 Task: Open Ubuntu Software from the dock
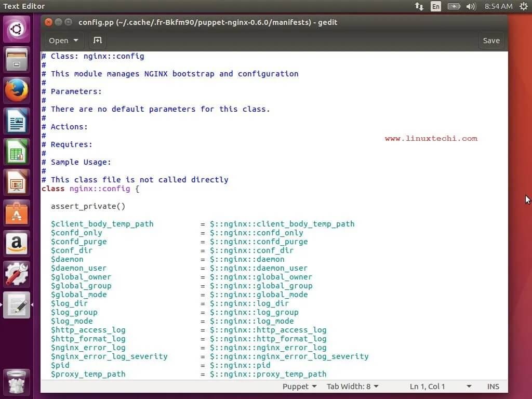click(x=16, y=213)
